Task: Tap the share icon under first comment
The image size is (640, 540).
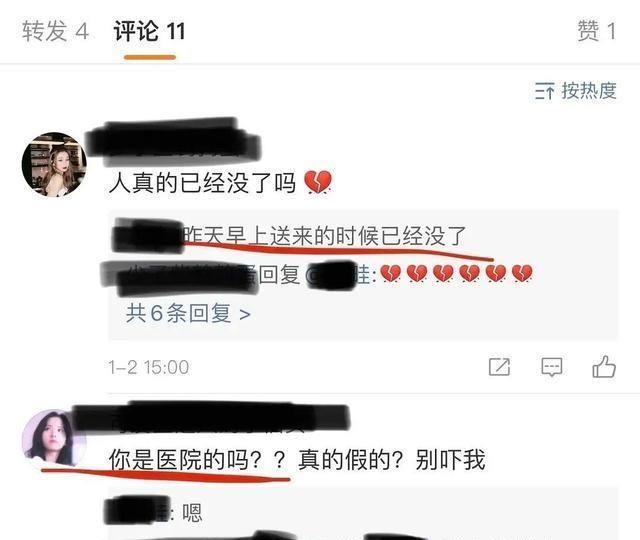Action: (500, 367)
